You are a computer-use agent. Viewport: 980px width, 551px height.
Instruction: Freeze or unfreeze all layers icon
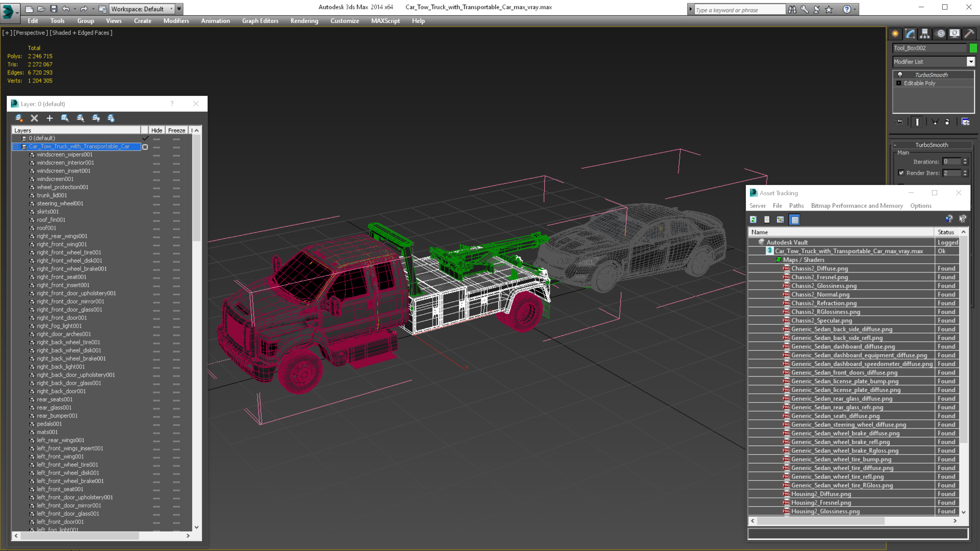pyautogui.click(x=111, y=118)
